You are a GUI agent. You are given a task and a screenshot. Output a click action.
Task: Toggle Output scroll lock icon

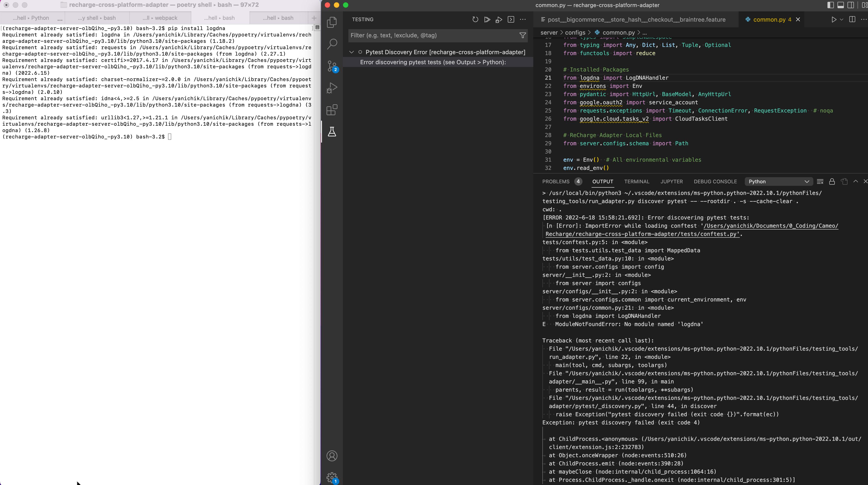[832, 182]
